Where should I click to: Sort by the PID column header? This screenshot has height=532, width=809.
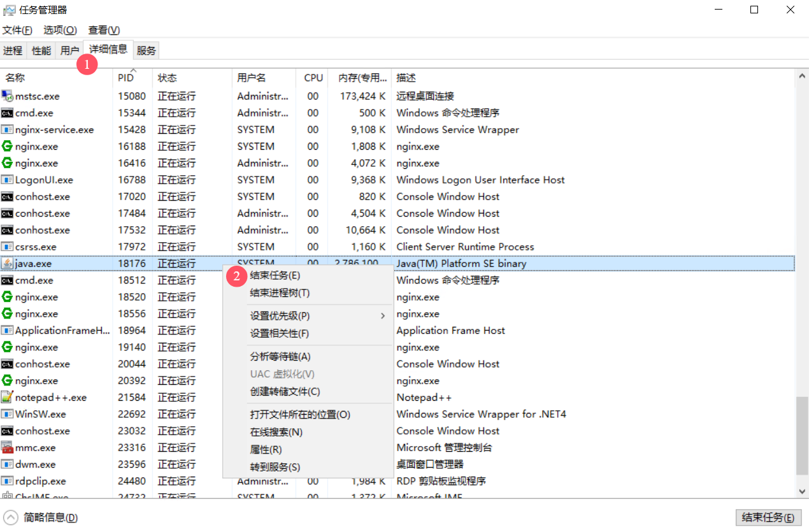click(x=133, y=78)
